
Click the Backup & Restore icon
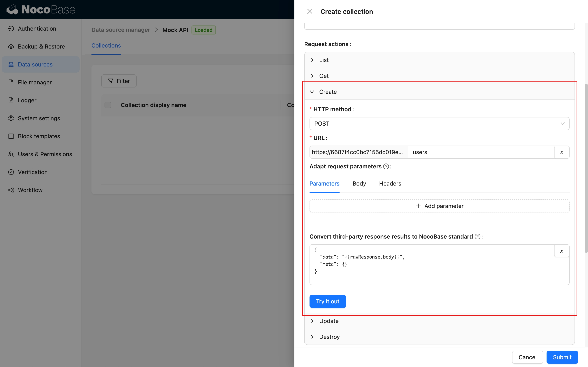pyautogui.click(x=11, y=47)
